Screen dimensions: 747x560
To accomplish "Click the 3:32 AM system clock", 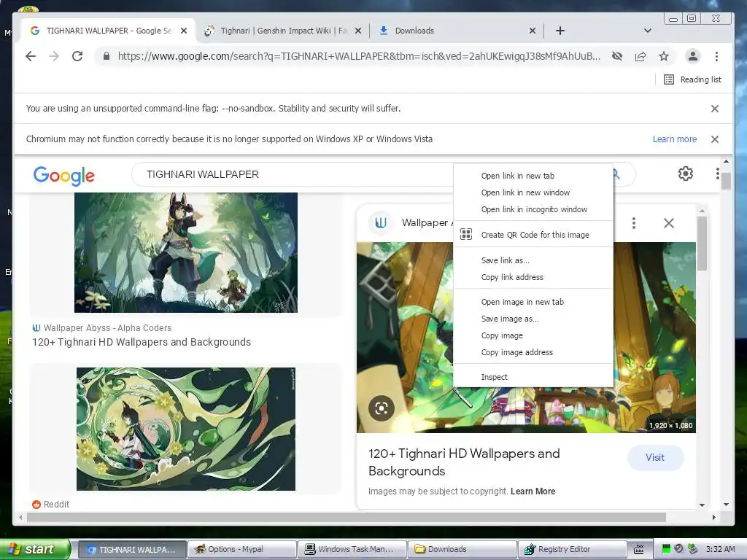I will click(720, 549).
